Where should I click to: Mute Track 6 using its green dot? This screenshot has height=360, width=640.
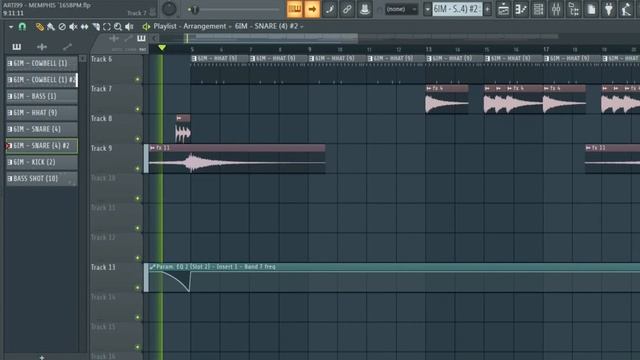click(138, 79)
